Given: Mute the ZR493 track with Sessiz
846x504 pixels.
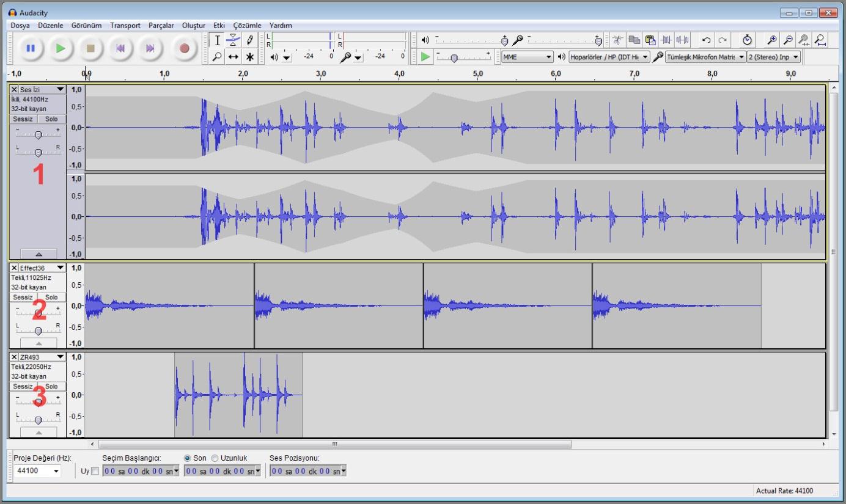Looking at the screenshot, I should tap(23, 386).
